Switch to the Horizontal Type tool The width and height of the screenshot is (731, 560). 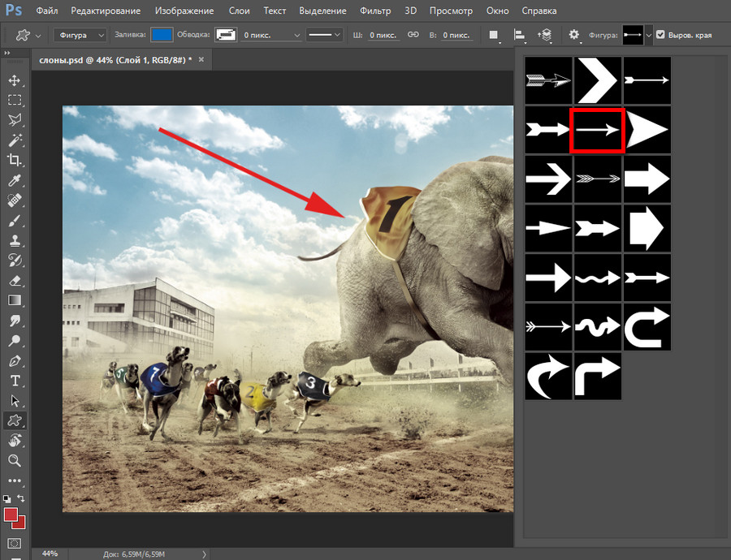15,381
